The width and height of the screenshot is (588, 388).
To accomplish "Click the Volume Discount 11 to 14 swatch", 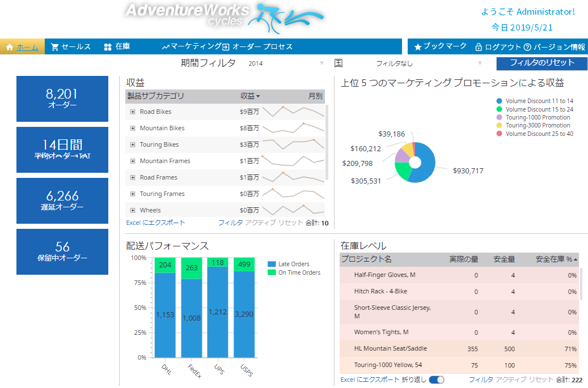I will [499, 101].
